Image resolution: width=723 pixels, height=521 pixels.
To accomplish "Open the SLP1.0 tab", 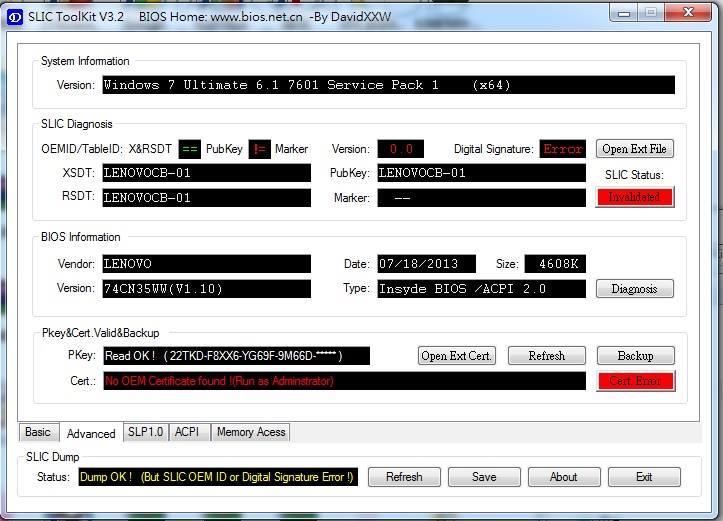I will [145, 432].
